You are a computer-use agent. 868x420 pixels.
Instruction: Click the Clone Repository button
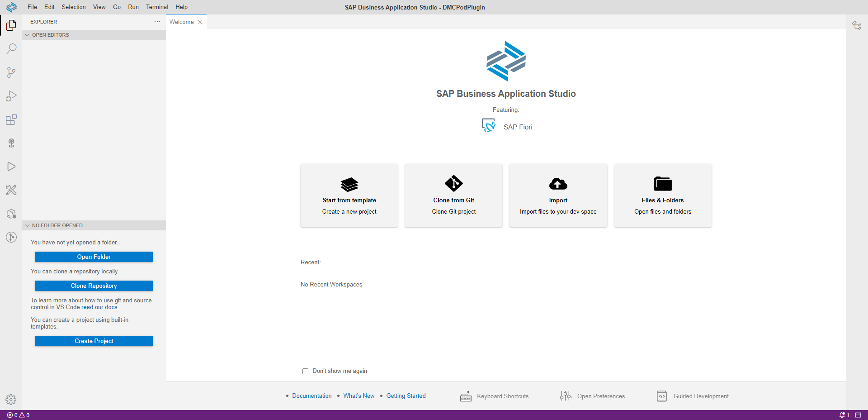tap(94, 286)
